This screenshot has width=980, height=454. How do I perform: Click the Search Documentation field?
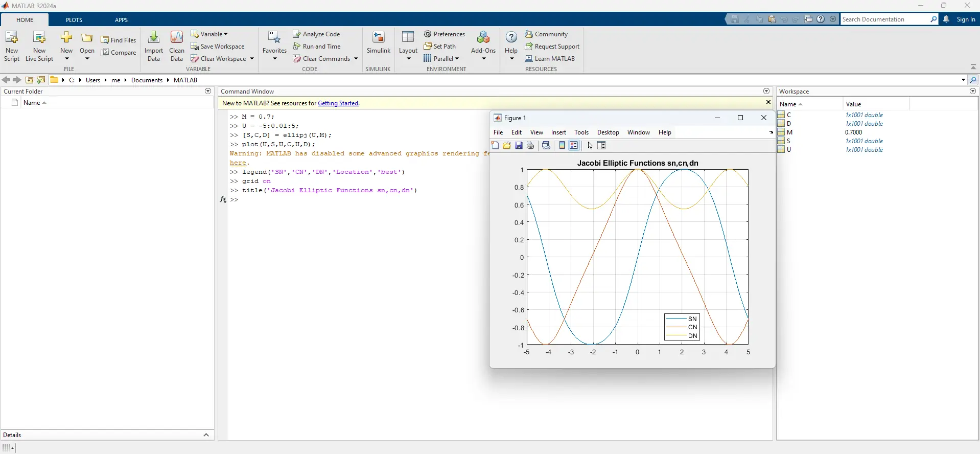885,19
